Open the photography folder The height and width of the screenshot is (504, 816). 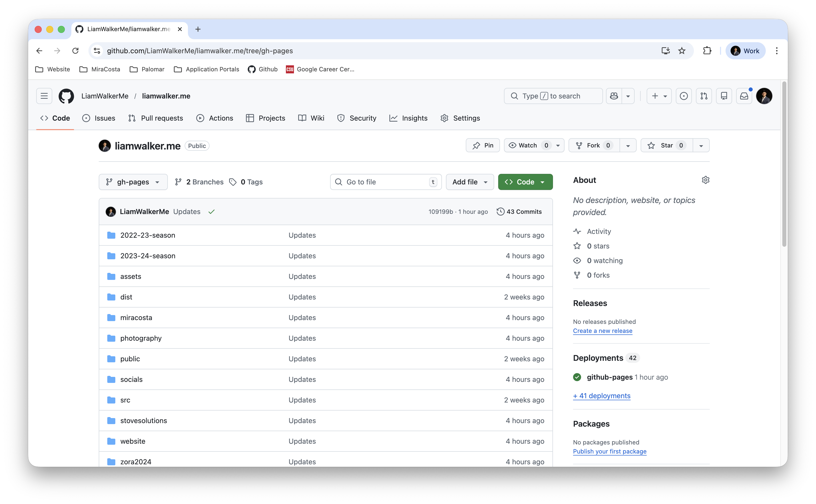(141, 338)
